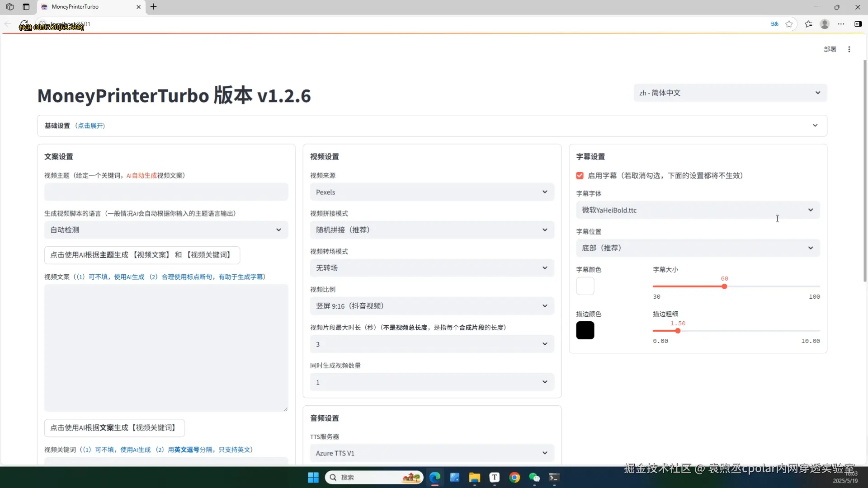Open the black 描边颜色 color swatch
Screen dimensions: 868x488
(x=585, y=330)
